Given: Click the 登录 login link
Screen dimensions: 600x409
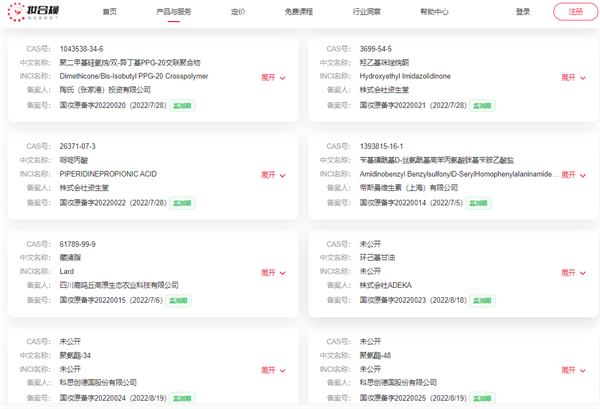Looking at the screenshot, I should (x=523, y=12).
